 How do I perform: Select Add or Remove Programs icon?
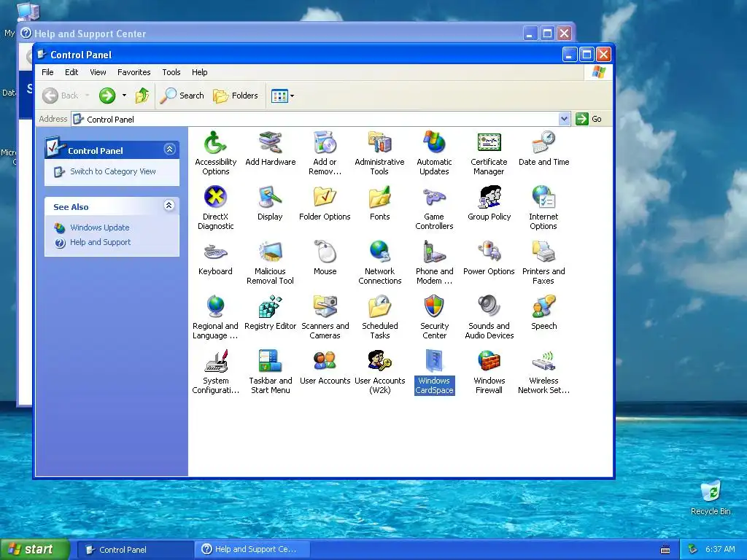coord(325,143)
